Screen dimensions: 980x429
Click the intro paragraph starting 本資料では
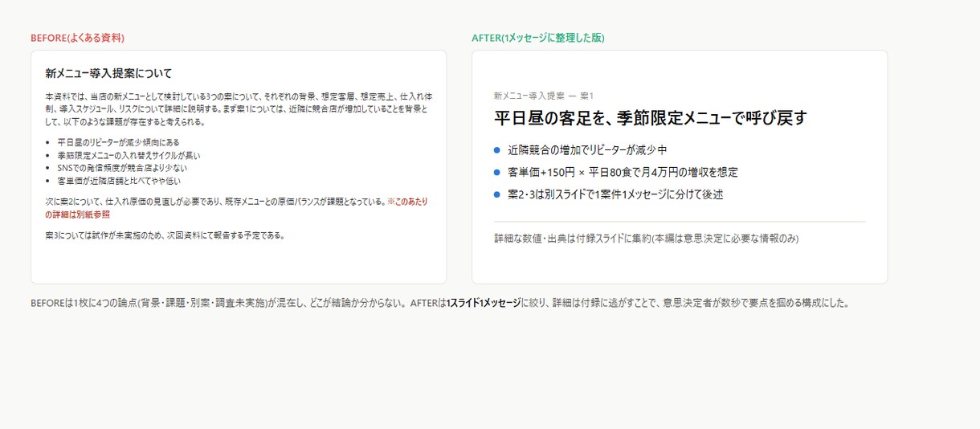239,108
